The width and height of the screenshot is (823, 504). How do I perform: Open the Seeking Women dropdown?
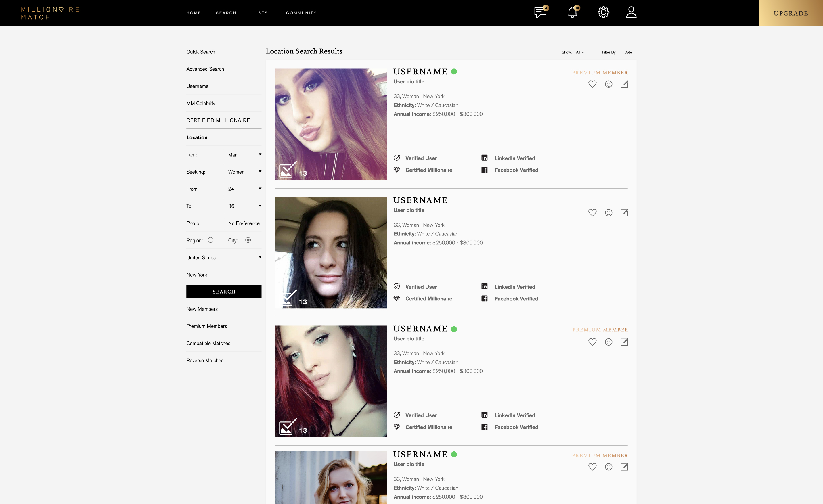[x=244, y=172]
